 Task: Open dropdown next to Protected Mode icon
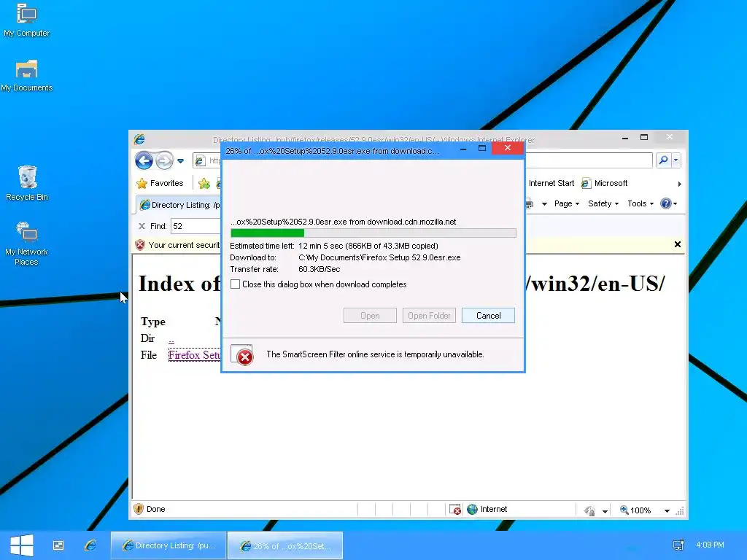(x=605, y=511)
